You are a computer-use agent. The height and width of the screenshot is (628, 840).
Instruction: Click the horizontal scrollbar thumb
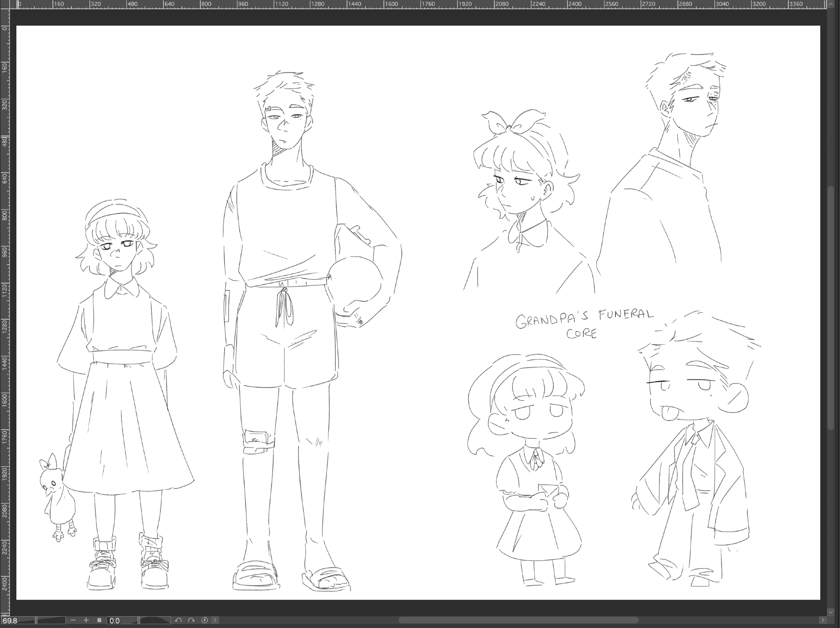(518, 620)
